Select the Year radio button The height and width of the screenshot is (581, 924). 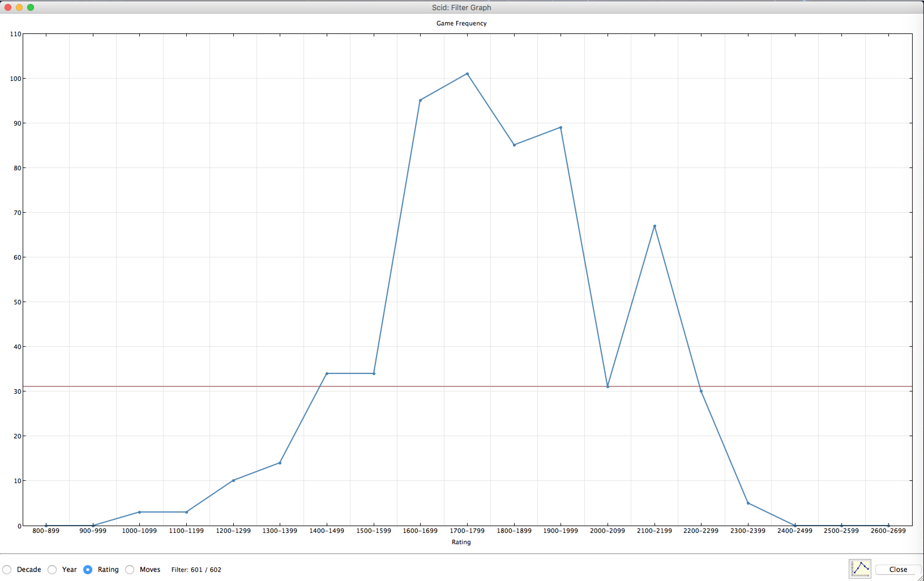(52, 569)
